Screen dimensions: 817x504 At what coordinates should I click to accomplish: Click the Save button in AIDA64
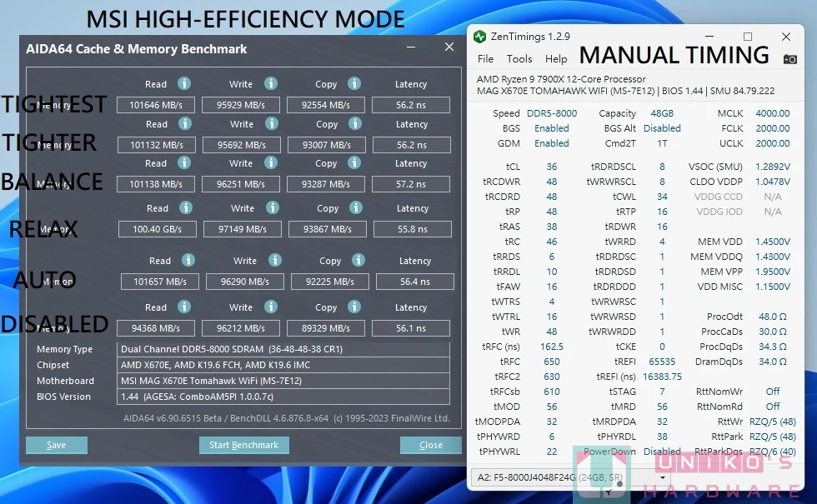coord(57,445)
